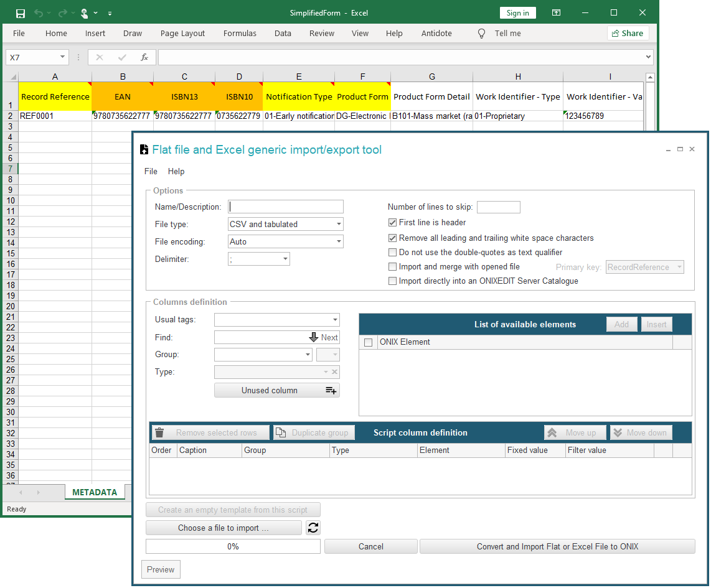This screenshot has height=588, width=711.
Task: Open the Group dropdown
Action: click(308, 354)
